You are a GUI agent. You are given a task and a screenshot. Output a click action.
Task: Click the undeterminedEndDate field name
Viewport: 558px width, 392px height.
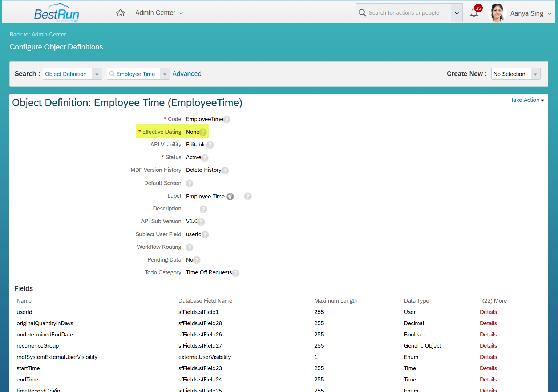[x=45, y=335]
